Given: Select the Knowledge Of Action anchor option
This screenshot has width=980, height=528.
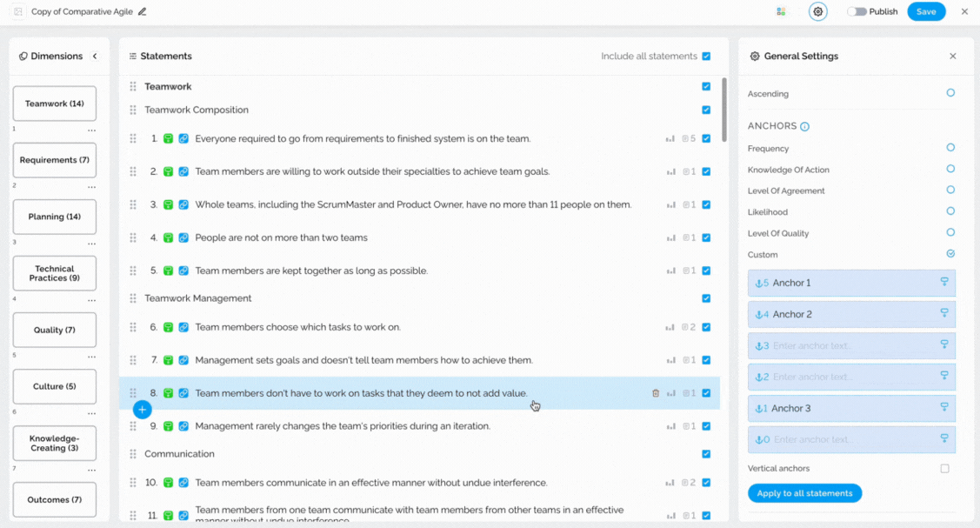Looking at the screenshot, I should [950, 169].
